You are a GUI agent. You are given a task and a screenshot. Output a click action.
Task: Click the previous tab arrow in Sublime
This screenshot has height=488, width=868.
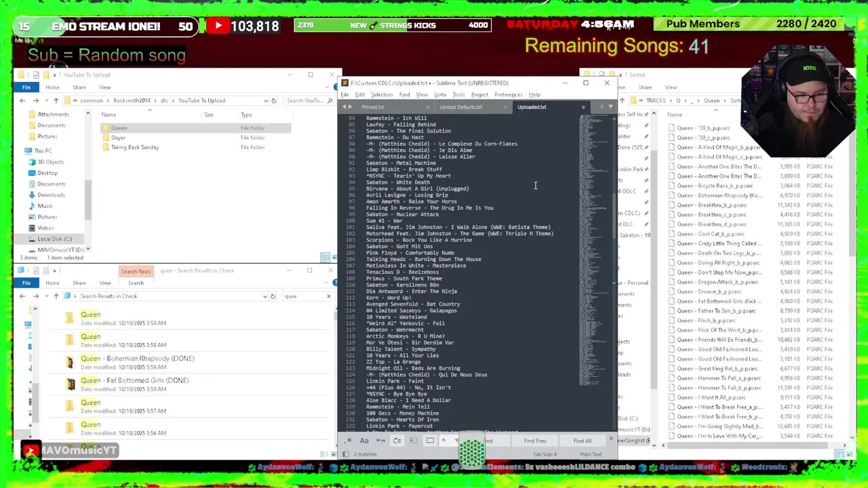[344, 107]
